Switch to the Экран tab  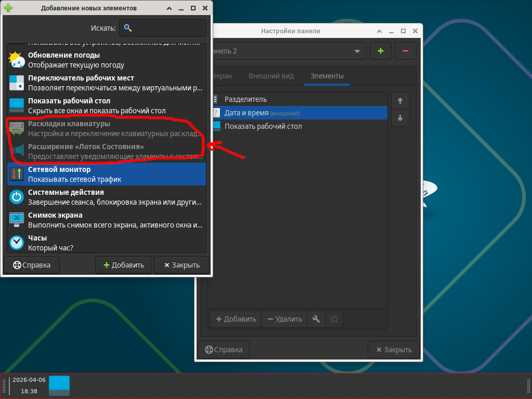(222, 76)
